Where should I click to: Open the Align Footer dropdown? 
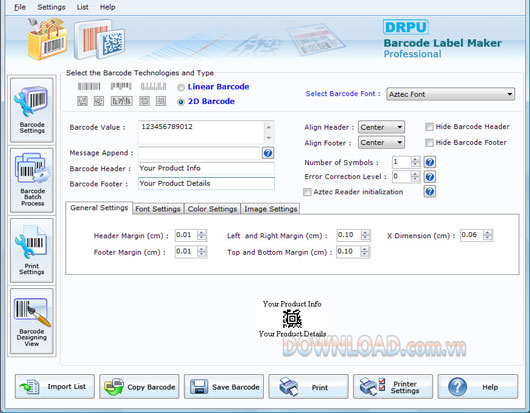tap(381, 143)
